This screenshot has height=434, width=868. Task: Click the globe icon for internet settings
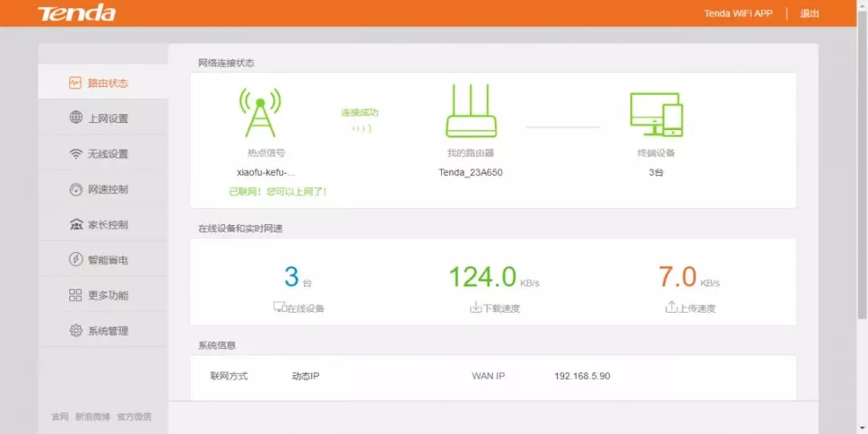(x=76, y=117)
